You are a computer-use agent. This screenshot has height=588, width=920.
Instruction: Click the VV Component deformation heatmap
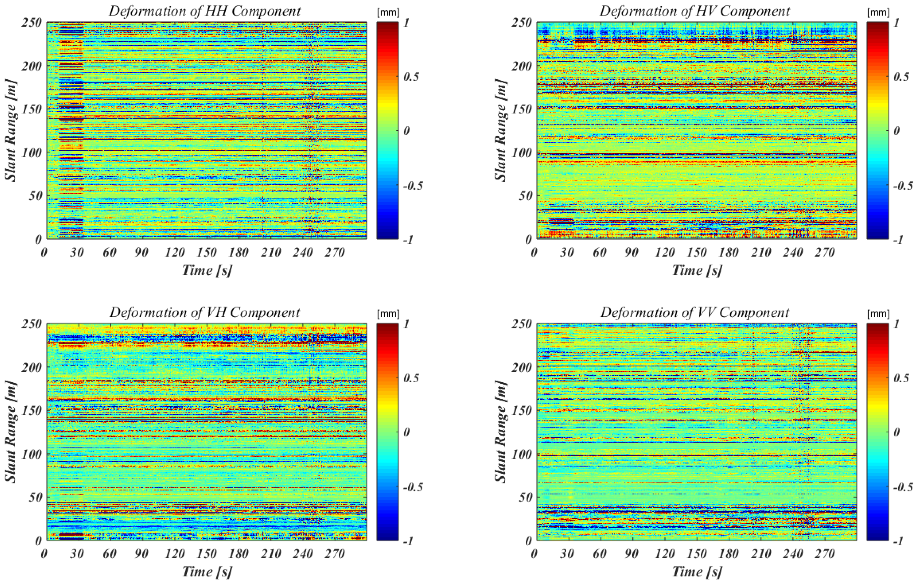[x=697, y=432]
